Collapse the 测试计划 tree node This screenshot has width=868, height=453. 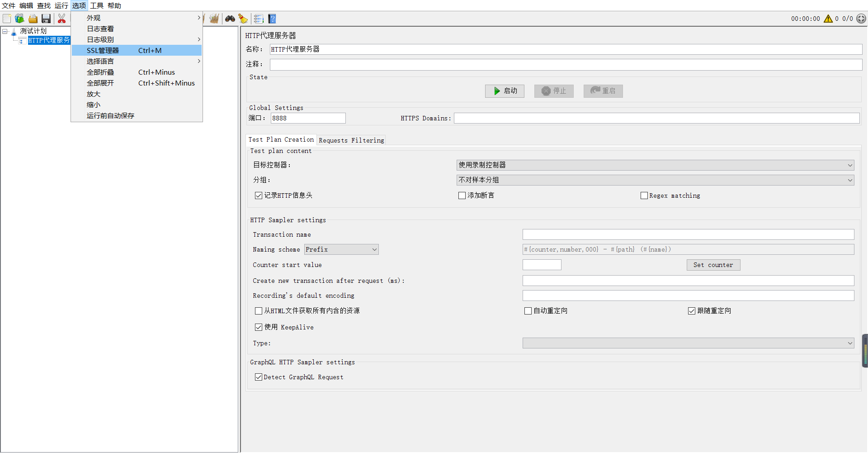pos(5,31)
